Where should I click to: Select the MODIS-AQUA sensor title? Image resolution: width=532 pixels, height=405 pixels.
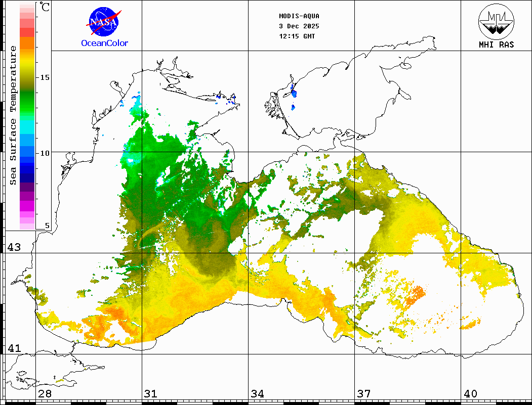pyautogui.click(x=299, y=16)
